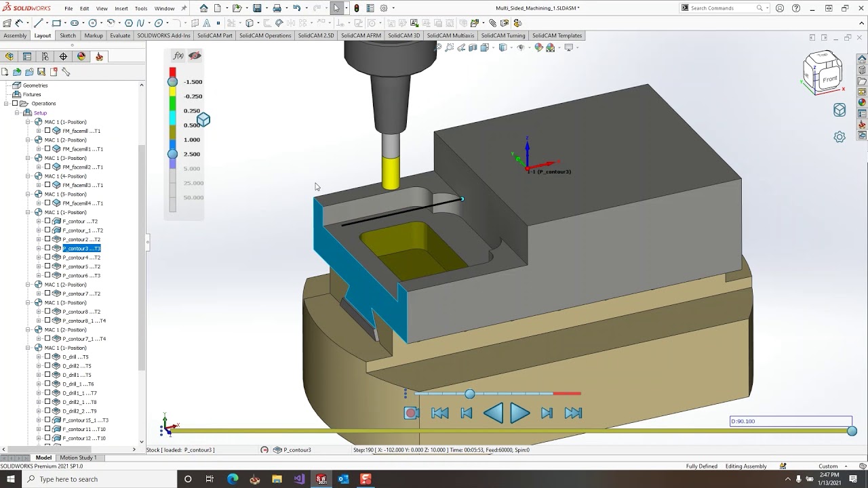Open the PropertyManager tab icon
868x488 pixels.
[27, 56]
